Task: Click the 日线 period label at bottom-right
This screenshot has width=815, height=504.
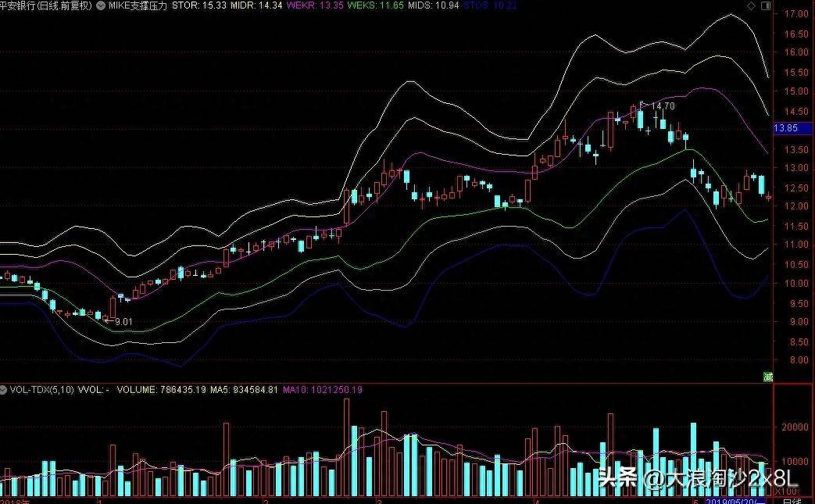Action: pyautogui.click(x=792, y=501)
